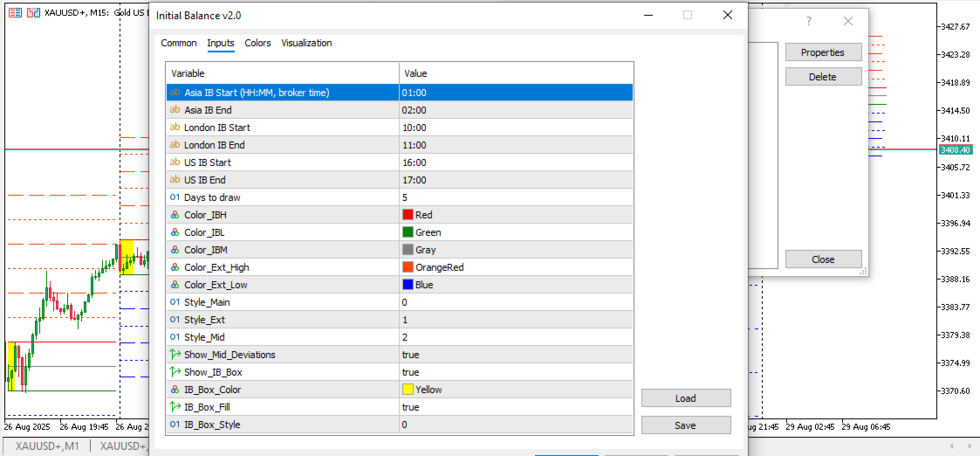
Task: Click the string icon beside US IB Start
Action: pos(175,162)
